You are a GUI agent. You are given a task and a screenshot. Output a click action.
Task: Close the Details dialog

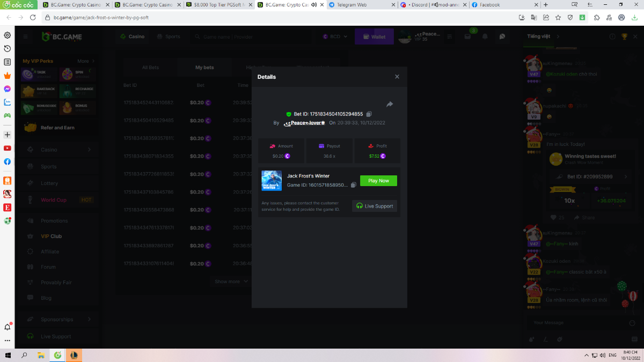397,77
